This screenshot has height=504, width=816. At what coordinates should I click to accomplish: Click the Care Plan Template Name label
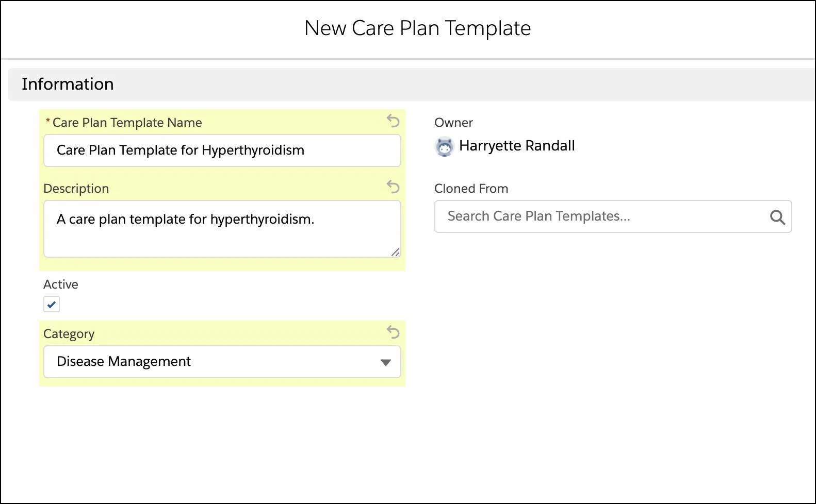127,123
